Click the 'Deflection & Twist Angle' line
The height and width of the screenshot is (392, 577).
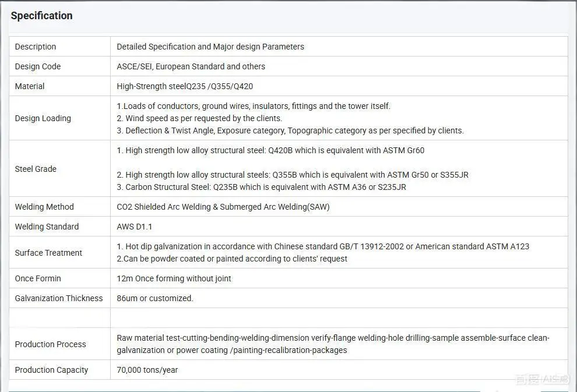(x=290, y=130)
